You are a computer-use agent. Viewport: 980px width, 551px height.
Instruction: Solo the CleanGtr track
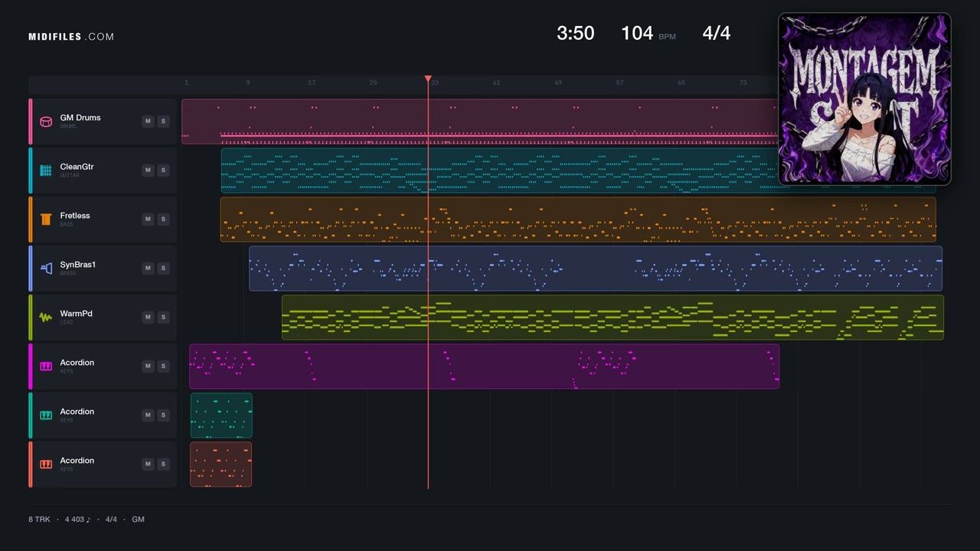(x=163, y=170)
